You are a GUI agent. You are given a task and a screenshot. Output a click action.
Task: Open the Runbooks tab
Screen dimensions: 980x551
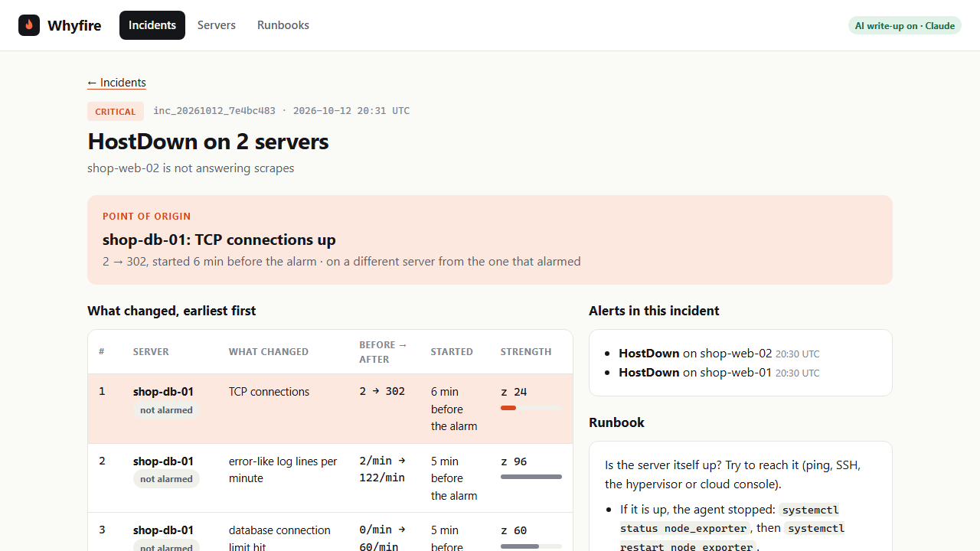pyautogui.click(x=283, y=25)
